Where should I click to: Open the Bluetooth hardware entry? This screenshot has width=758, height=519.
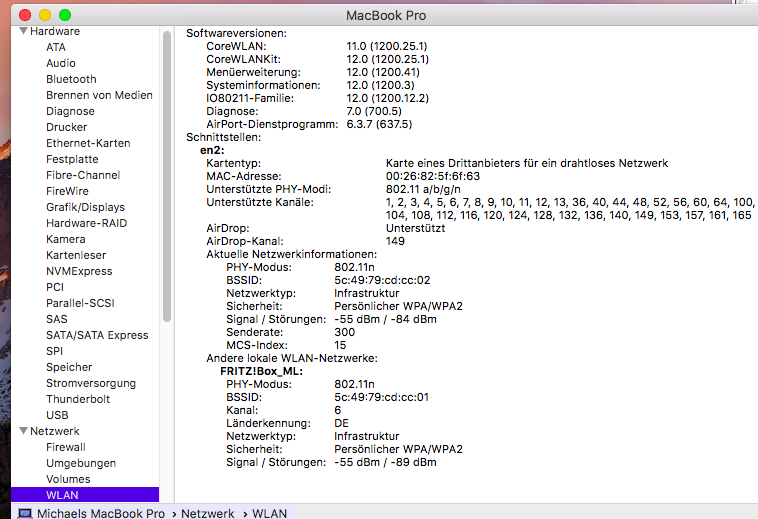point(71,79)
